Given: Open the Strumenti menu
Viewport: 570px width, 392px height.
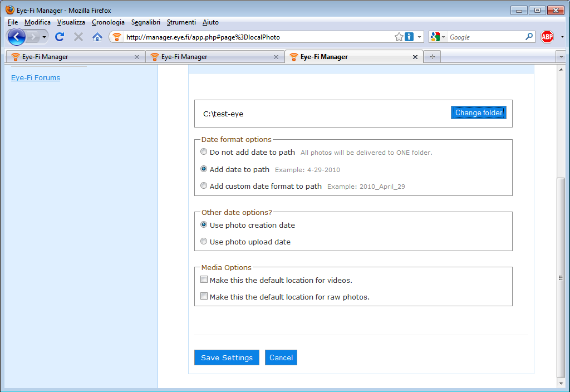Looking at the screenshot, I should point(181,22).
